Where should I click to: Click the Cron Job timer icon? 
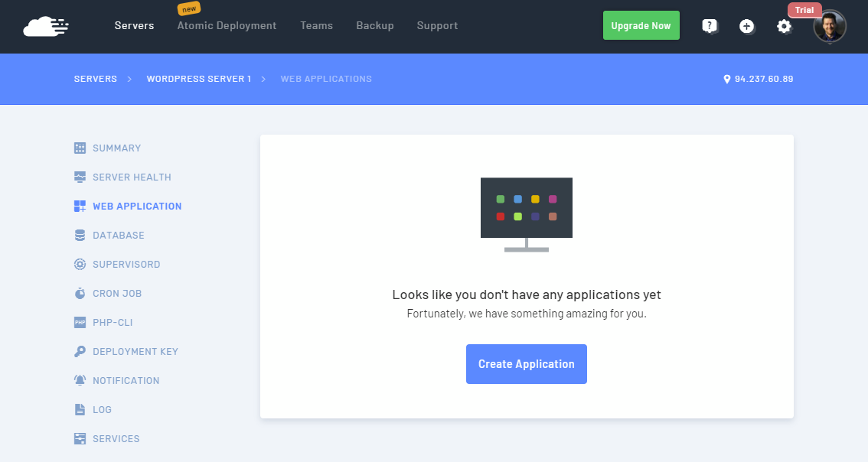point(80,293)
